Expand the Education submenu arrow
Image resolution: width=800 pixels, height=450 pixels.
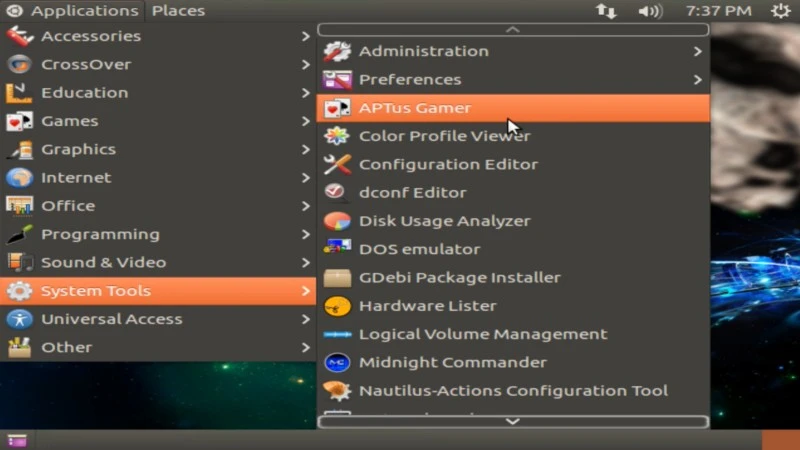305,93
